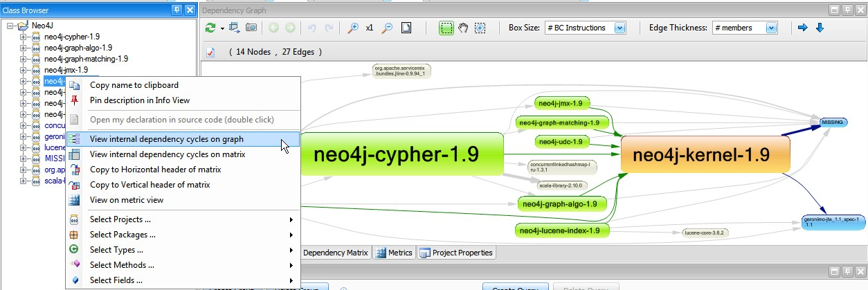
Task: Open the Box Size dropdown
Action: point(620,28)
